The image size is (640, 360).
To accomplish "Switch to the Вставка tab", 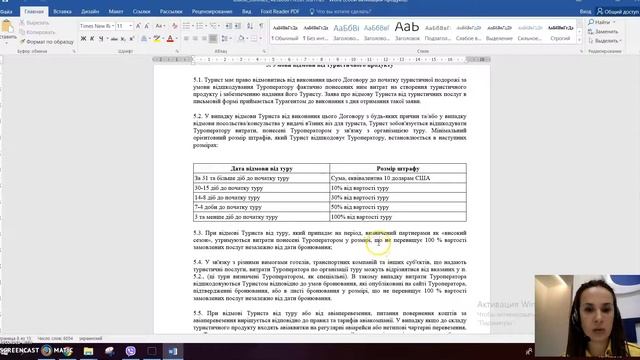I will tap(62, 11).
